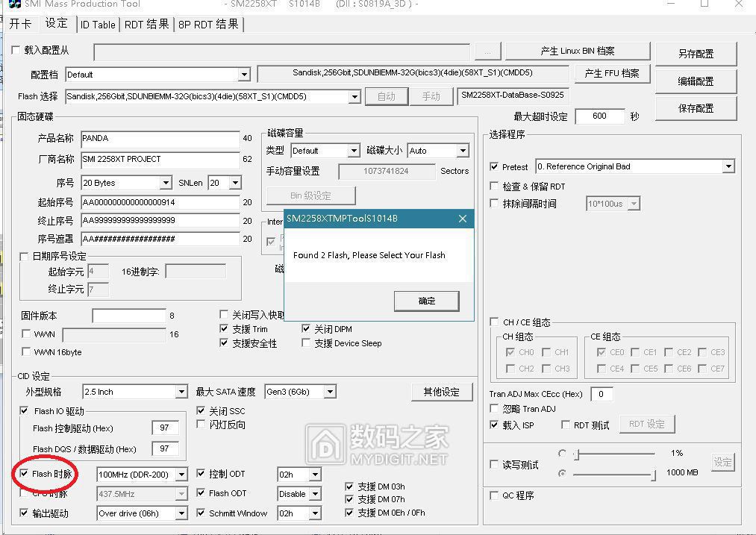
Task: Enable the 日期序号设定 checkbox
Action: click(24, 257)
